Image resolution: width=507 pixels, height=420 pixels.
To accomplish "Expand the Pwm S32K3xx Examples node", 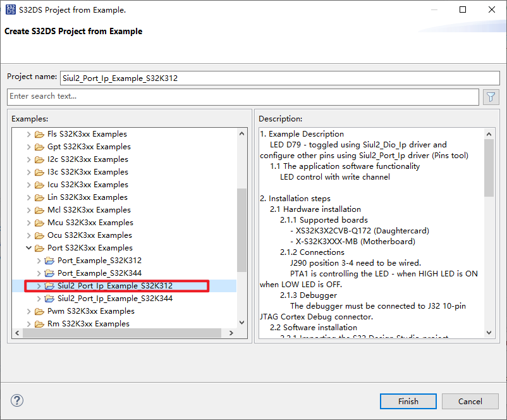I will click(29, 311).
